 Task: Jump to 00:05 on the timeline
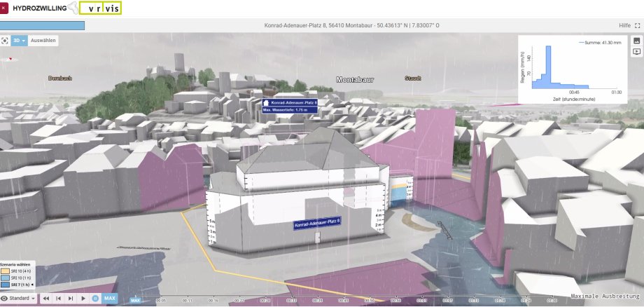(161, 301)
